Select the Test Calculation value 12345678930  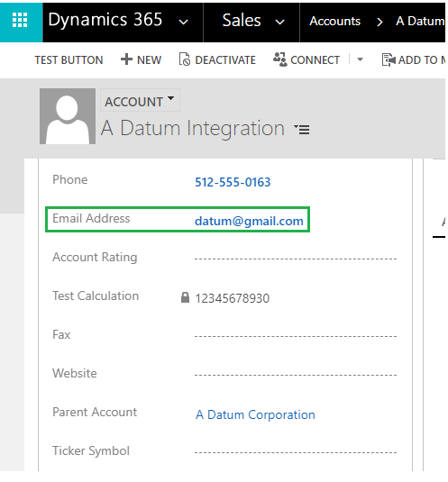click(233, 298)
